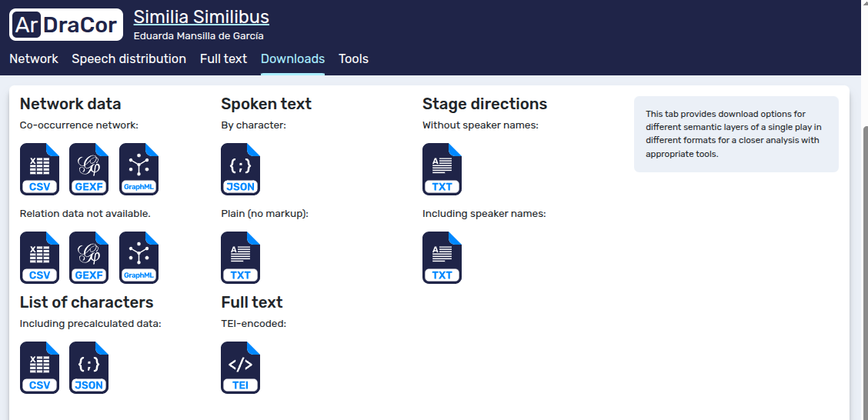The image size is (868, 420).
Task: Switch to the Tools tab
Action: 354,58
